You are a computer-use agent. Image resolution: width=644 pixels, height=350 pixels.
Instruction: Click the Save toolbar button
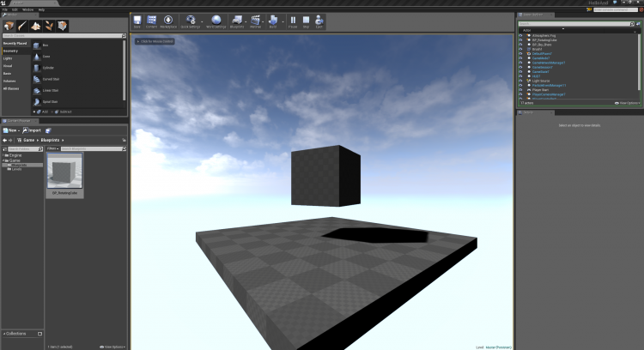[x=137, y=21]
